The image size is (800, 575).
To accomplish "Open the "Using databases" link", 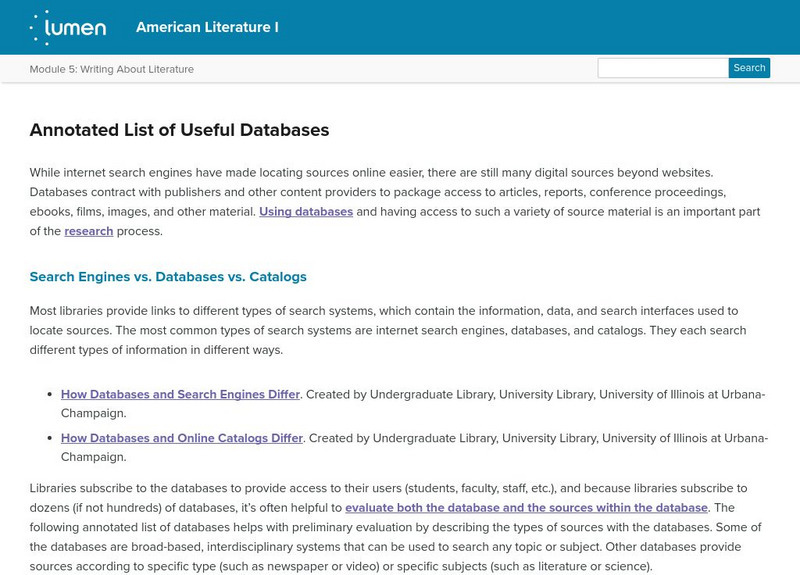I will pyautogui.click(x=306, y=211).
